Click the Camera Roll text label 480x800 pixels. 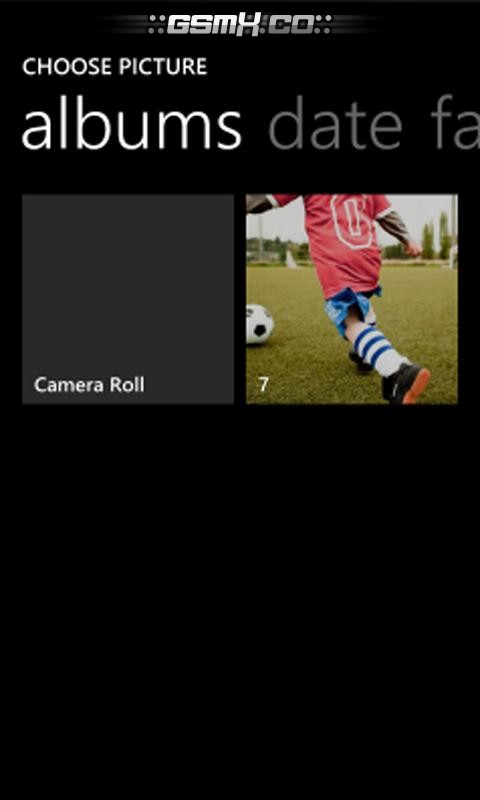89,385
